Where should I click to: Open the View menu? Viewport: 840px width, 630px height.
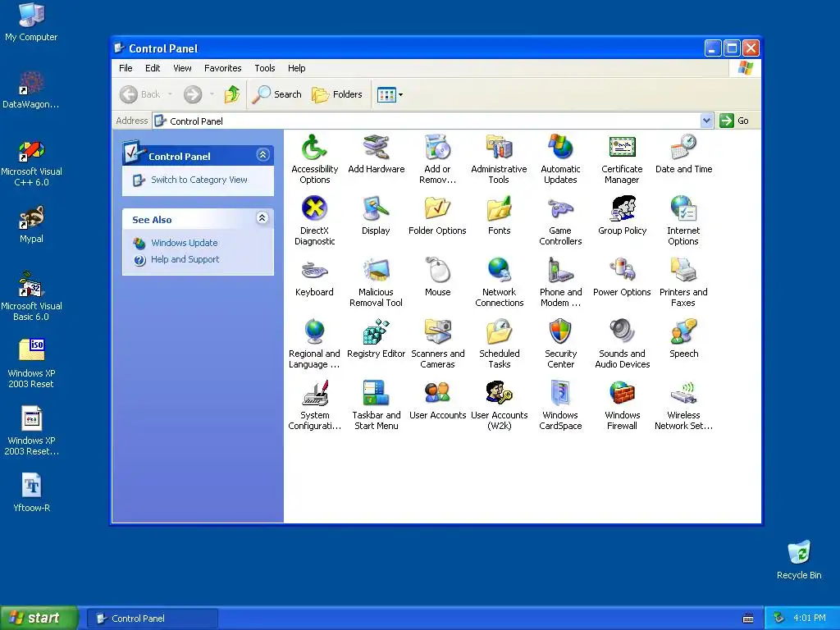tap(182, 68)
